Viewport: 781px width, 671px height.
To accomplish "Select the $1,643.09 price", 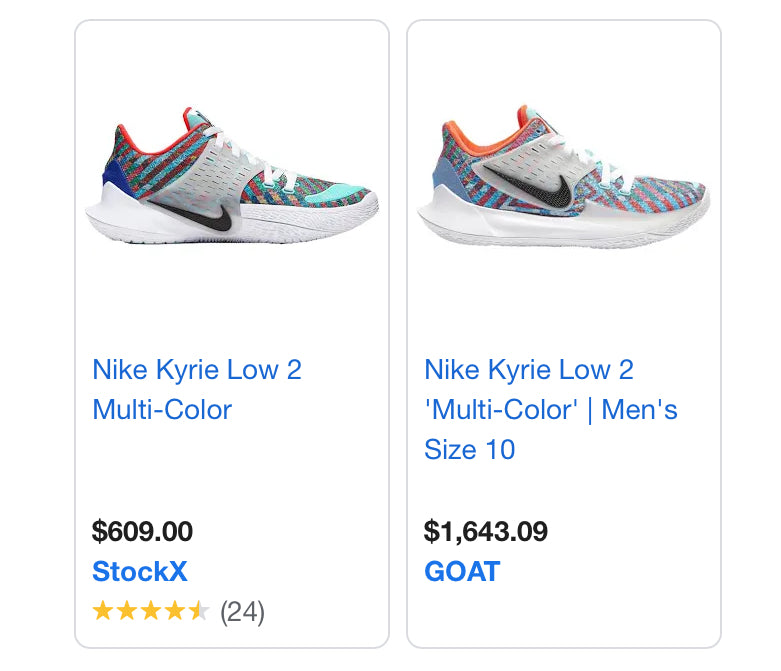I will (486, 531).
